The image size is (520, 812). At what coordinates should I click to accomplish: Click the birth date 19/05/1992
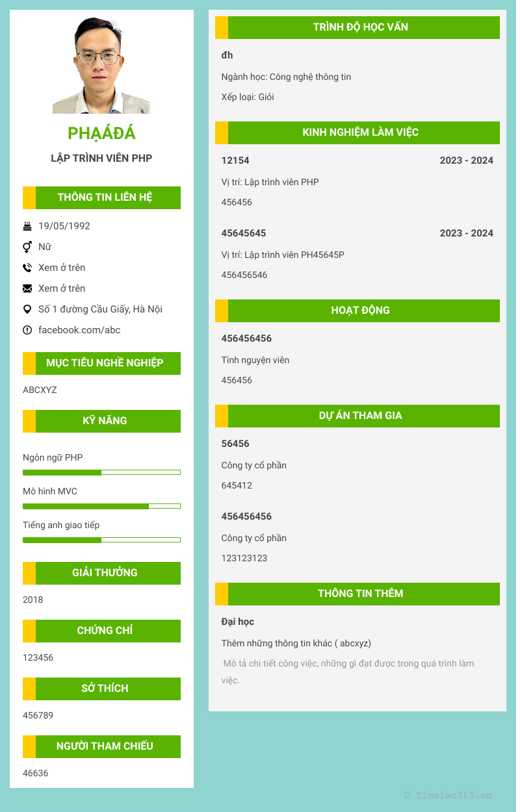(x=64, y=226)
